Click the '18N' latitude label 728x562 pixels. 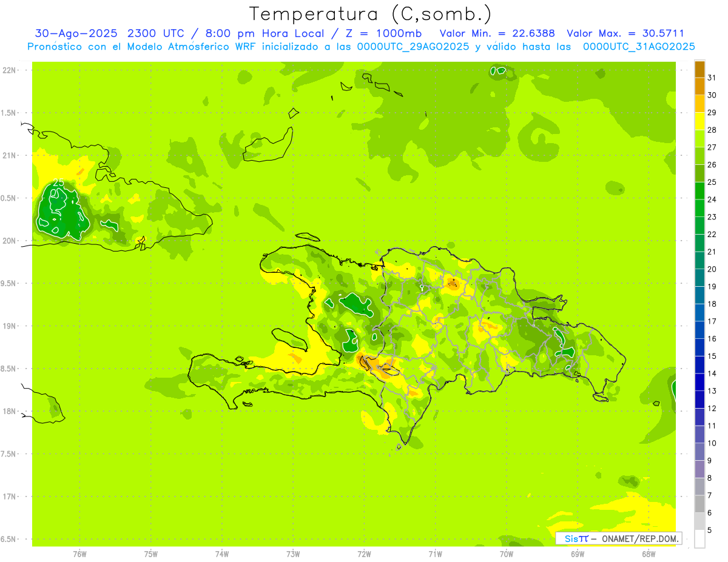(x=9, y=412)
